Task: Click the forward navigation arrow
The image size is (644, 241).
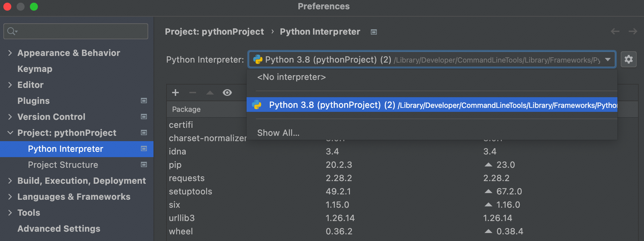Action: (633, 31)
